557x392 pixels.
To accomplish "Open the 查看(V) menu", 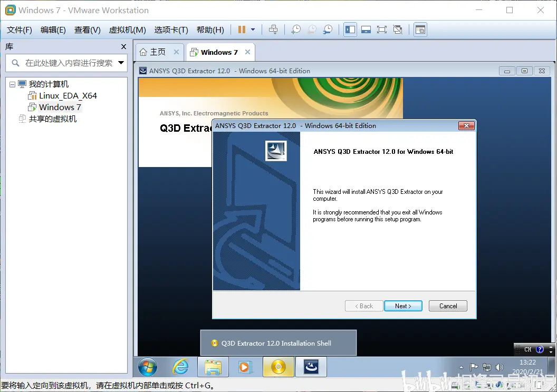I will [x=87, y=30].
